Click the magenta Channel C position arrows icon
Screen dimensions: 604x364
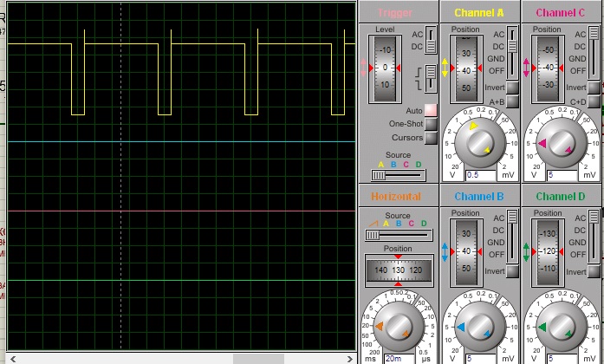click(x=527, y=68)
